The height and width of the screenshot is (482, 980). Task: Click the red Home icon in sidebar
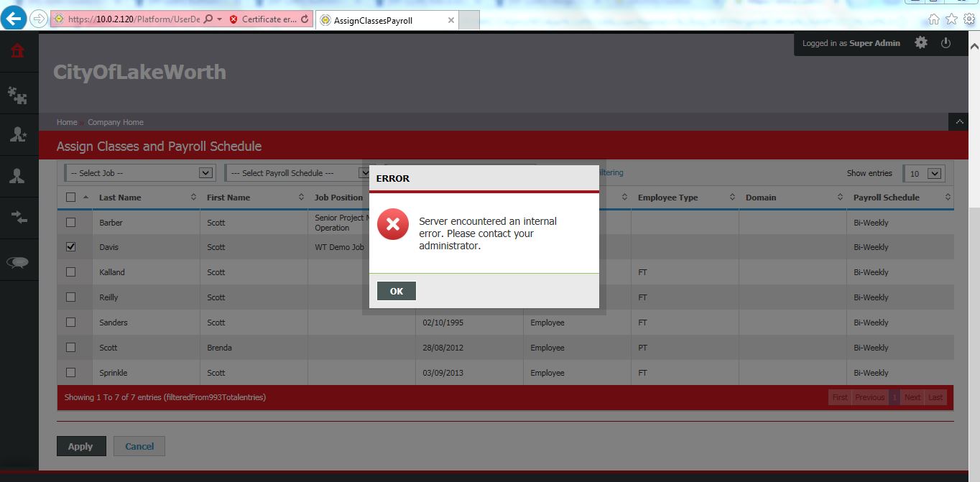point(17,51)
